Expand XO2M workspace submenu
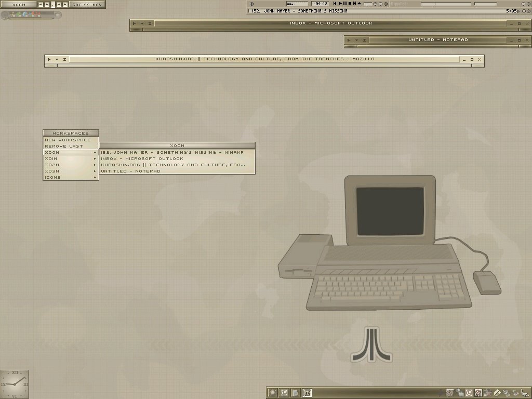This screenshot has width=532, height=399. (x=71, y=165)
